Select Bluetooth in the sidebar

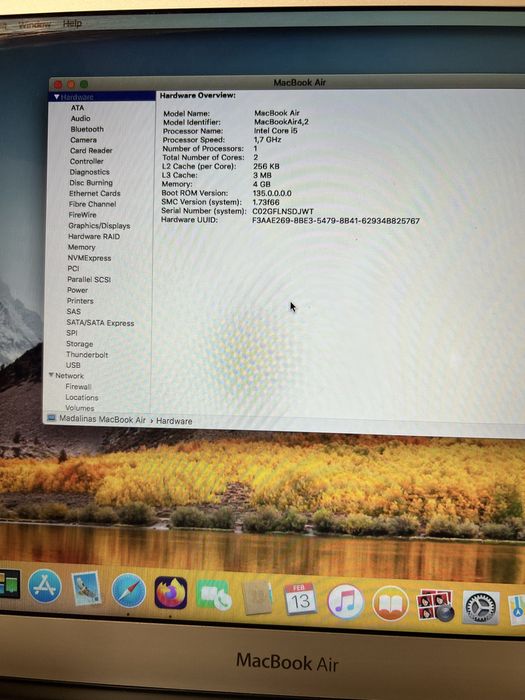pos(87,129)
